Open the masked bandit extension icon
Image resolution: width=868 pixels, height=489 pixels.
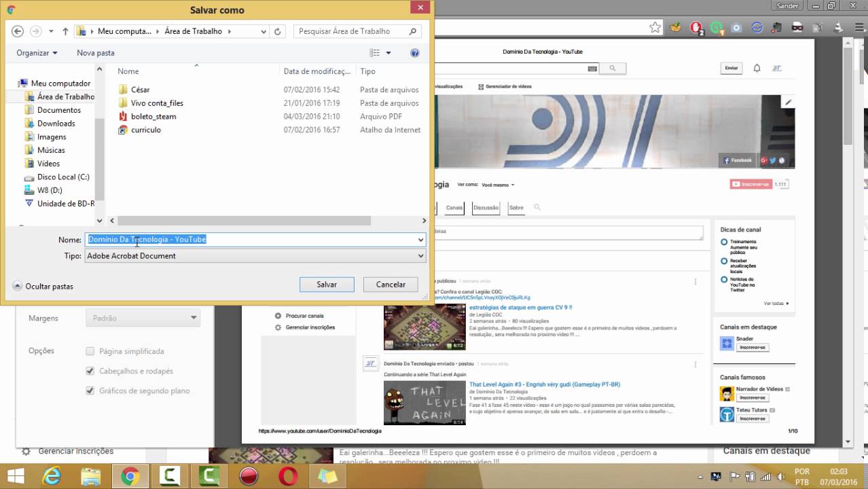coord(797,28)
